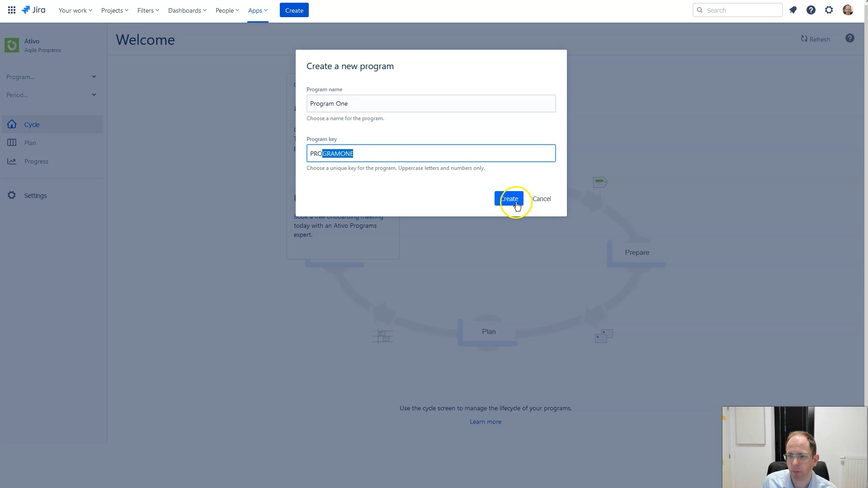Click the Ativo Agile Programs app logo
Screen dimensions: 868x488
[12, 45]
